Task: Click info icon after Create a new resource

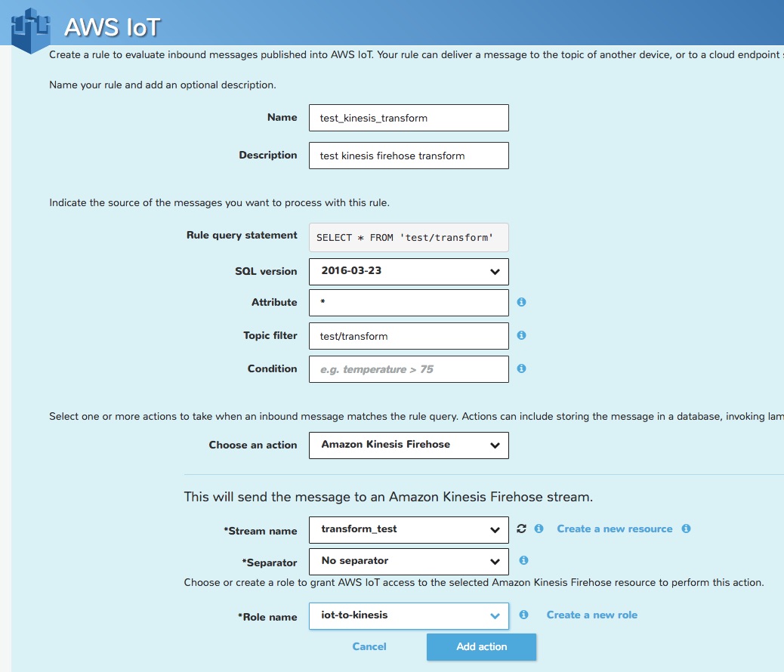Action: [x=686, y=529]
